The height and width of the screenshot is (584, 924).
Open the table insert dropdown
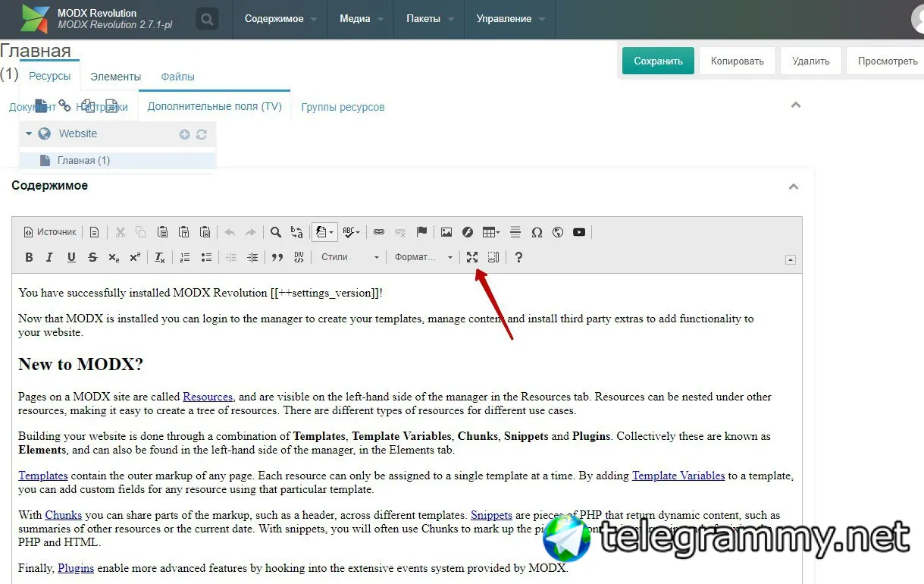pos(491,232)
